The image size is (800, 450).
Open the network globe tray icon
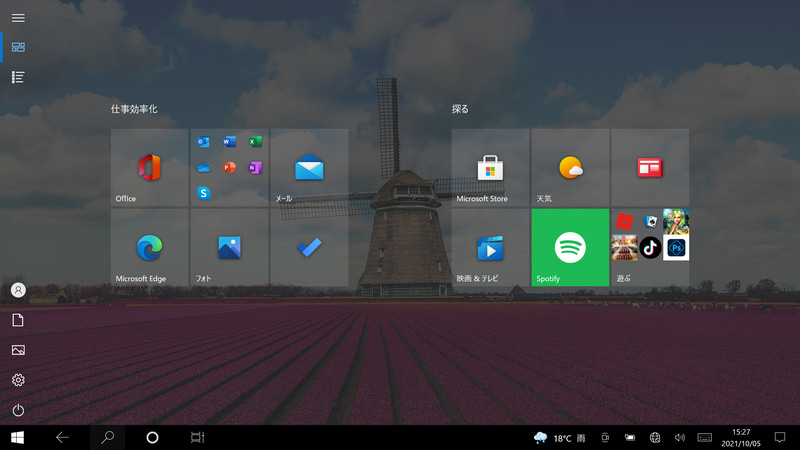pos(655,438)
